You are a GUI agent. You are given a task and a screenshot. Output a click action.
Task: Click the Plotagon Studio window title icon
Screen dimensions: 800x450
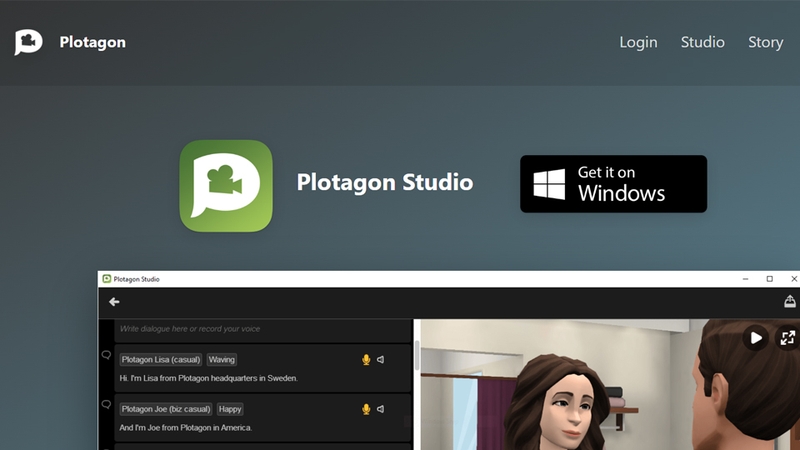107,279
